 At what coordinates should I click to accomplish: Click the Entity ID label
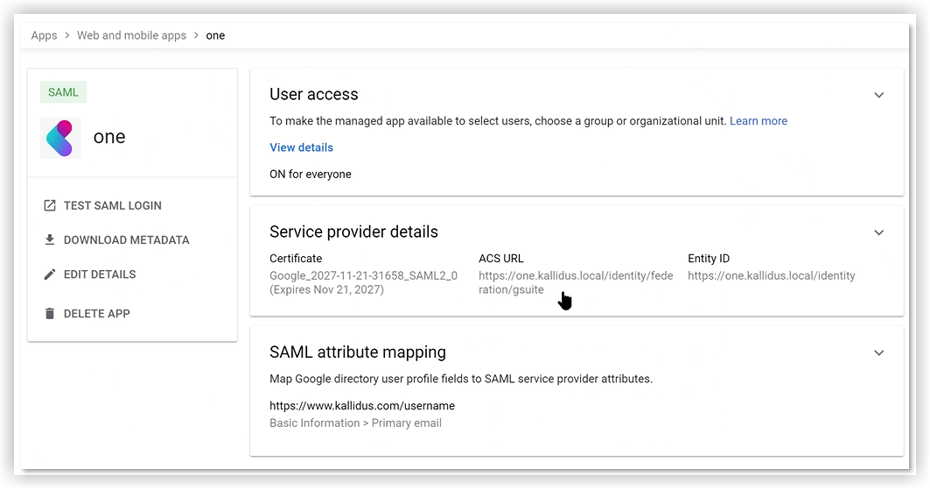coord(709,258)
